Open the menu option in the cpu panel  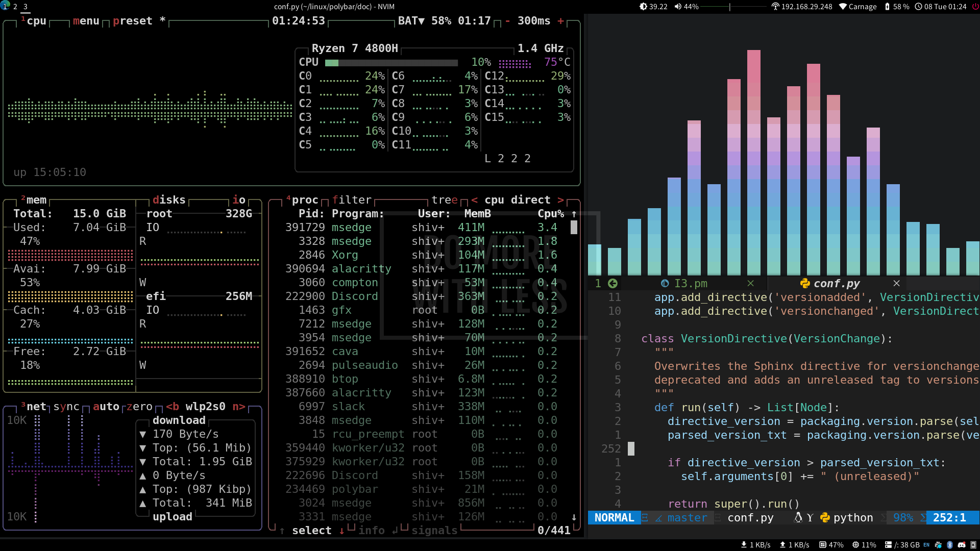[x=86, y=21]
